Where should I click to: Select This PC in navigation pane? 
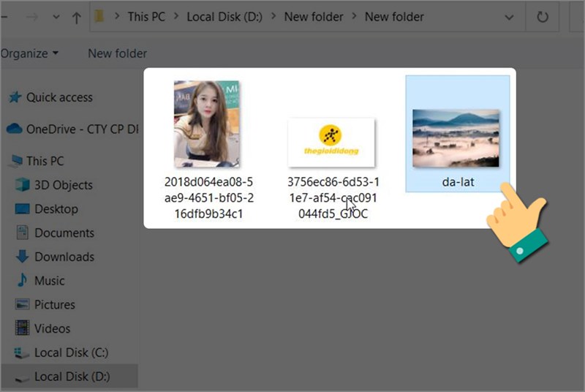pyautogui.click(x=45, y=161)
